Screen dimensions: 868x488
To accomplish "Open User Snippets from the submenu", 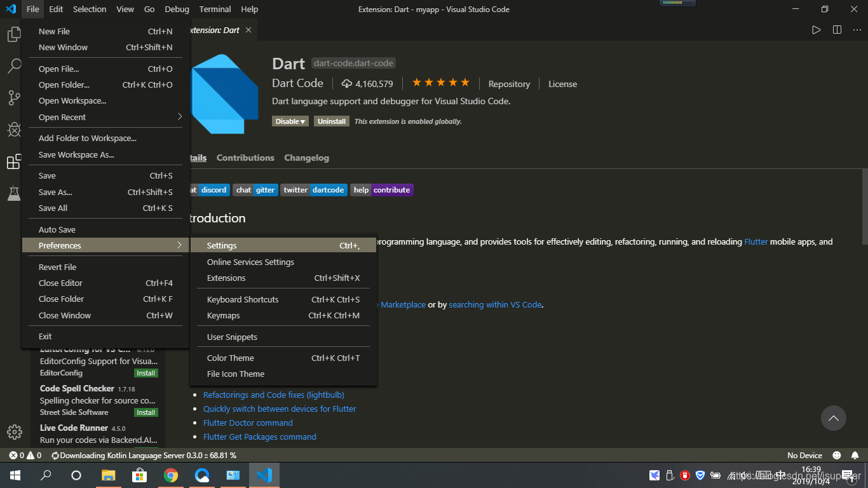I will click(283, 337).
